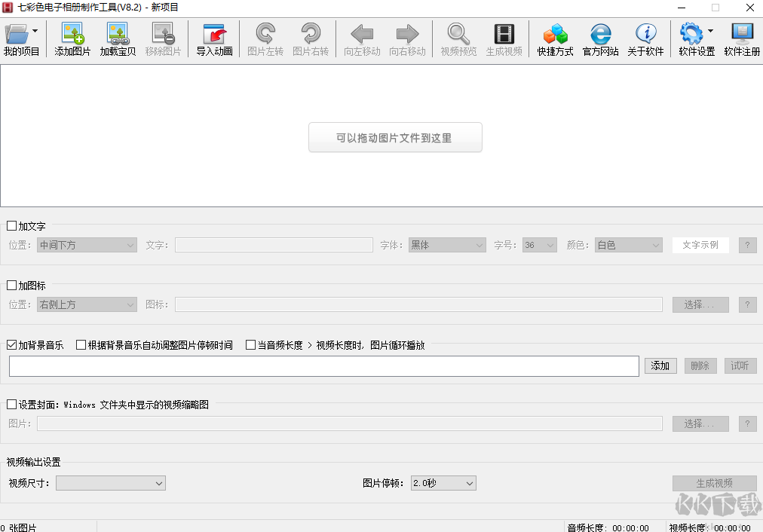This screenshot has width=763, height=532.
Task: Click the 图片左转 rotate left icon
Action: (x=265, y=39)
